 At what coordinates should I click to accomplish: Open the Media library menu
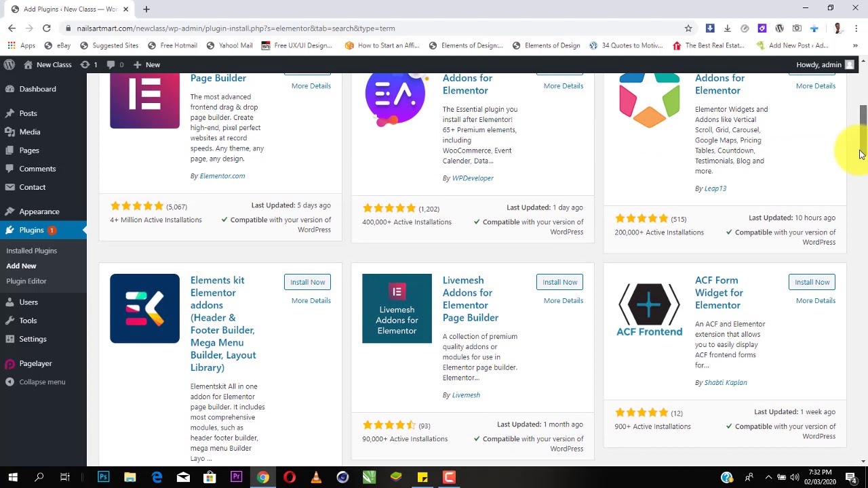point(30,131)
